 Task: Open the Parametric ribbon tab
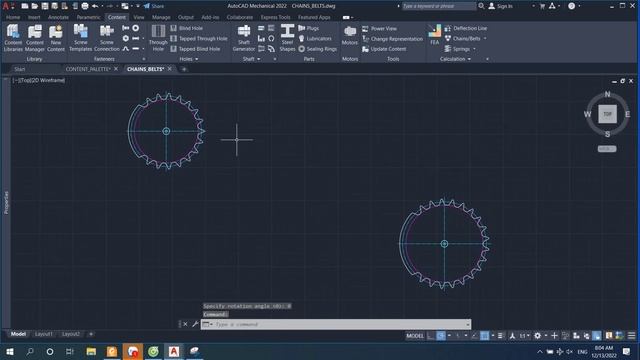point(88,17)
